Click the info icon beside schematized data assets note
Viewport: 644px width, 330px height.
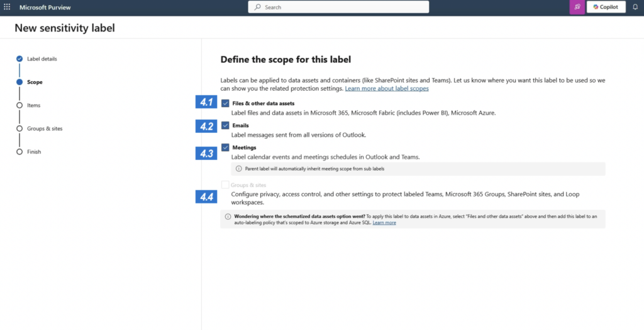pos(228,217)
